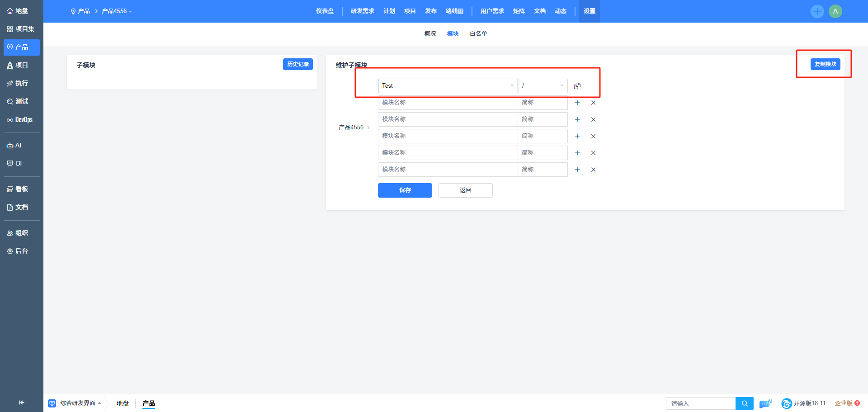The image size is (868, 412).
Task: Select the 模块 sub-tab
Action: tap(453, 34)
